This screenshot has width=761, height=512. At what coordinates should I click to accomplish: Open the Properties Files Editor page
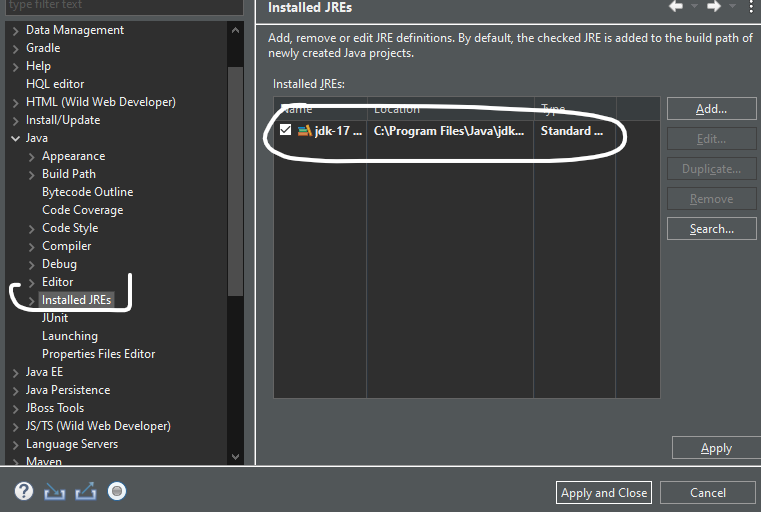point(98,354)
